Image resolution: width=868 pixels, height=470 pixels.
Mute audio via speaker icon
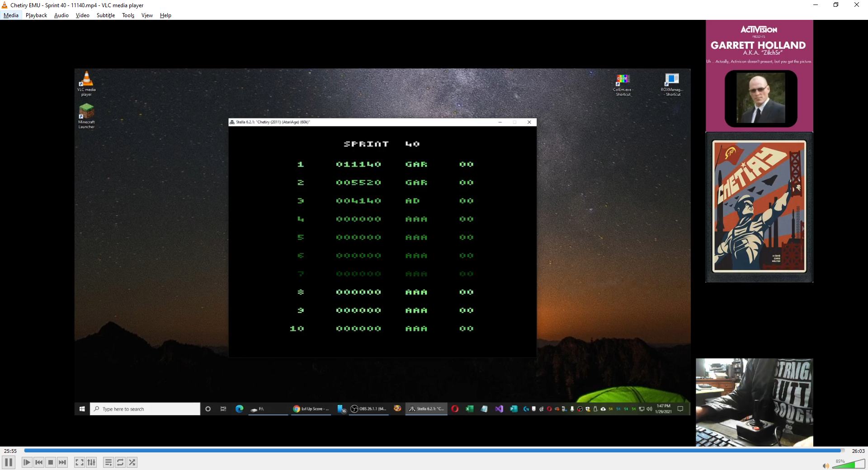(x=826, y=465)
